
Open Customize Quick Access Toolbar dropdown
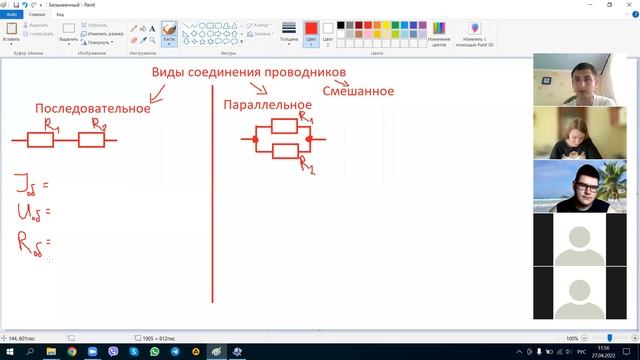pos(41,5)
